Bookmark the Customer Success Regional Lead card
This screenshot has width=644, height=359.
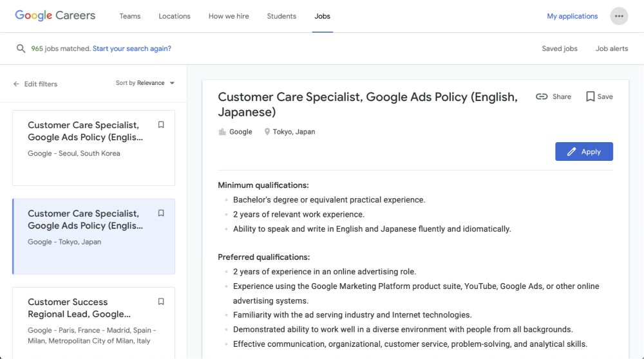(161, 302)
